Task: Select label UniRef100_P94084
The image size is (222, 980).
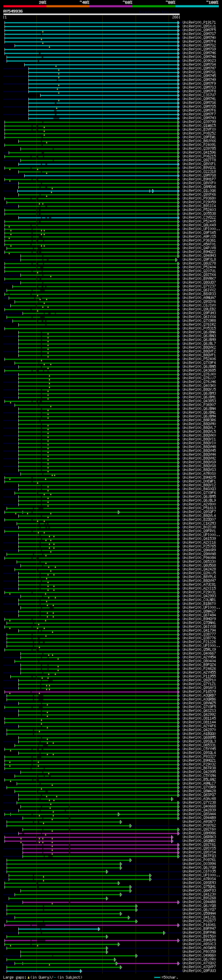Action: pos(199,558)
